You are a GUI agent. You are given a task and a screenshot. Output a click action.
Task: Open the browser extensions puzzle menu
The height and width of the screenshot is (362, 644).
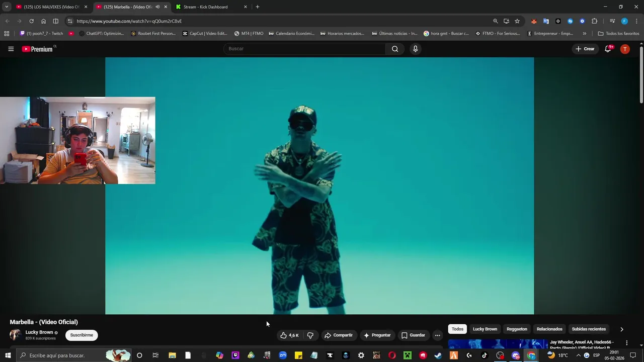(x=594, y=21)
